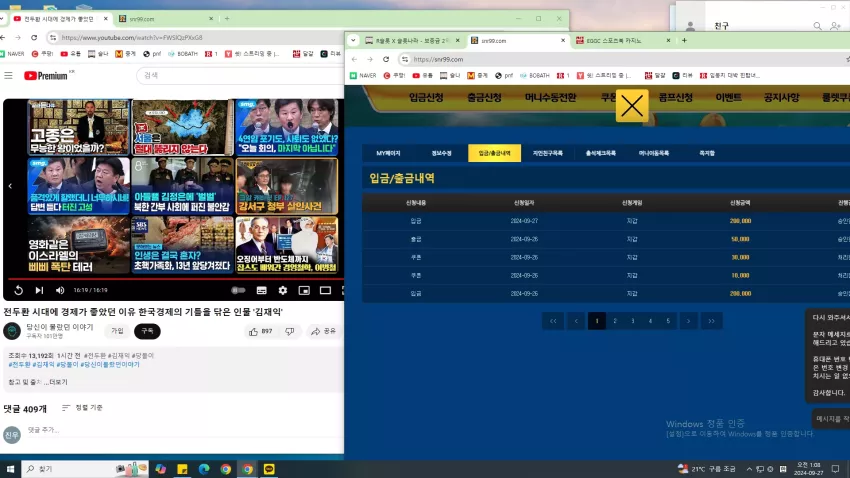Jump to first page with << button
Image resolution: width=850 pixels, height=478 pixels.
553,321
